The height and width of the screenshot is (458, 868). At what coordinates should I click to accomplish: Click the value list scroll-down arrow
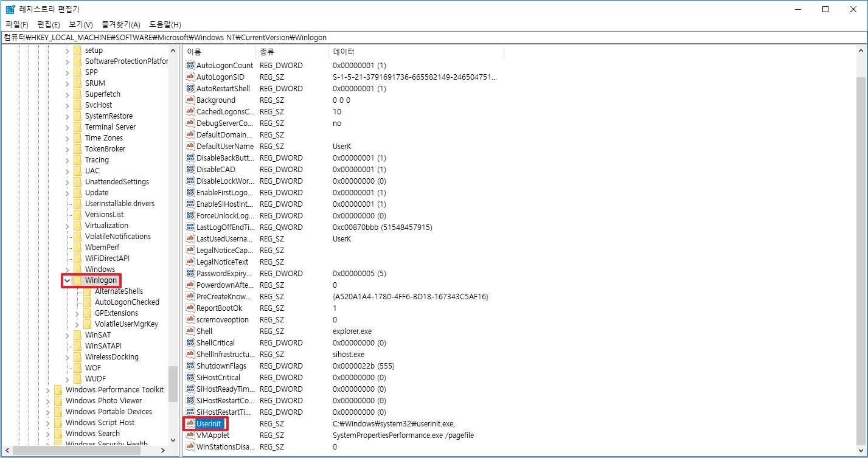pyautogui.click(x=861, y=450)
